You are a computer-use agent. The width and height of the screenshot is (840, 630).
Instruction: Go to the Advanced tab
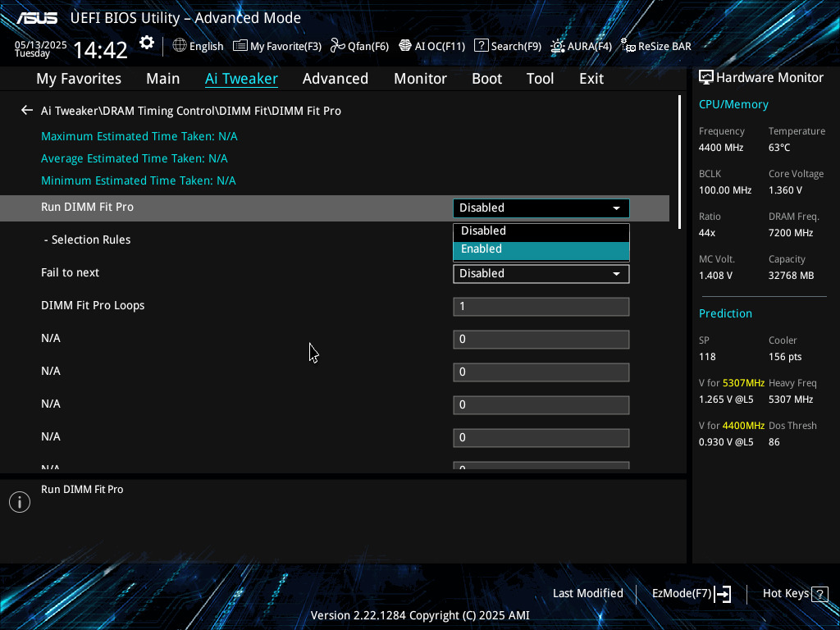[336, 79]
